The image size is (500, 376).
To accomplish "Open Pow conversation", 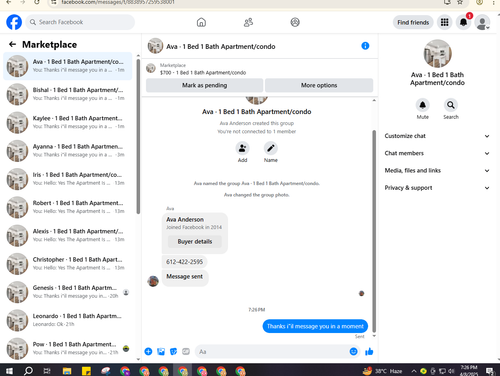I will [68, 348].
